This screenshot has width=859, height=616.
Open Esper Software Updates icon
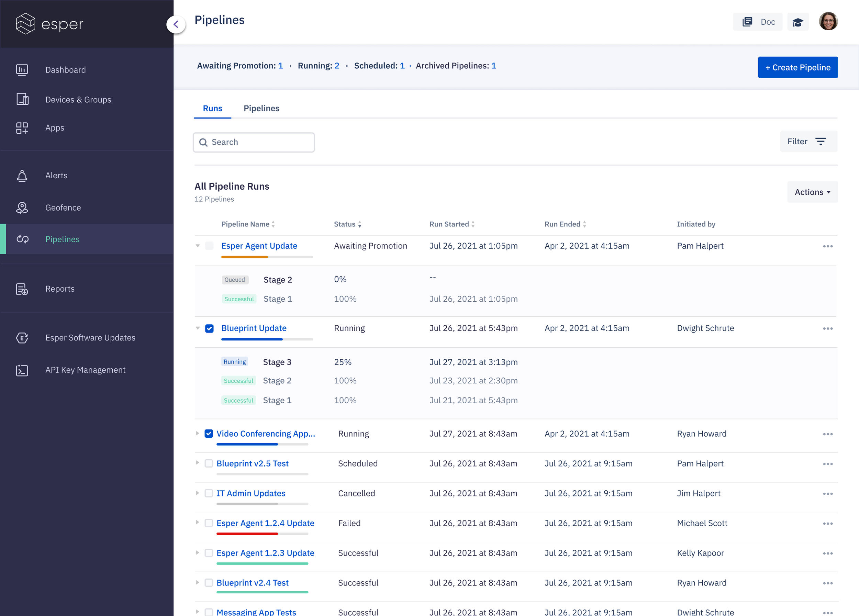(x=22, y=338)
